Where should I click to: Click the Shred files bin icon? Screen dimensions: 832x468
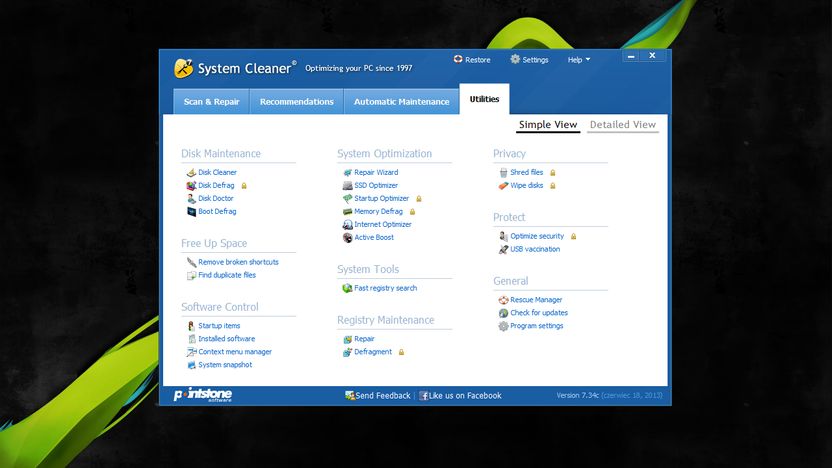(x=504, y=172)
